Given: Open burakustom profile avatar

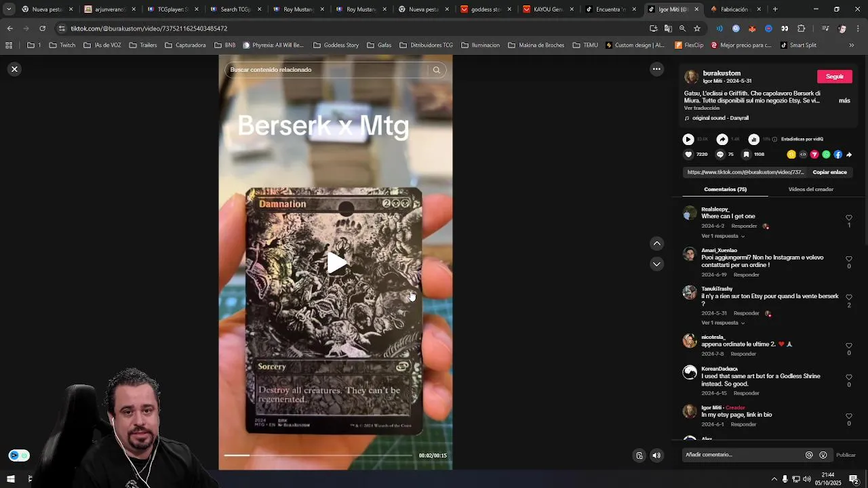Looking at the screenshot, I should (x=691, y=77).
